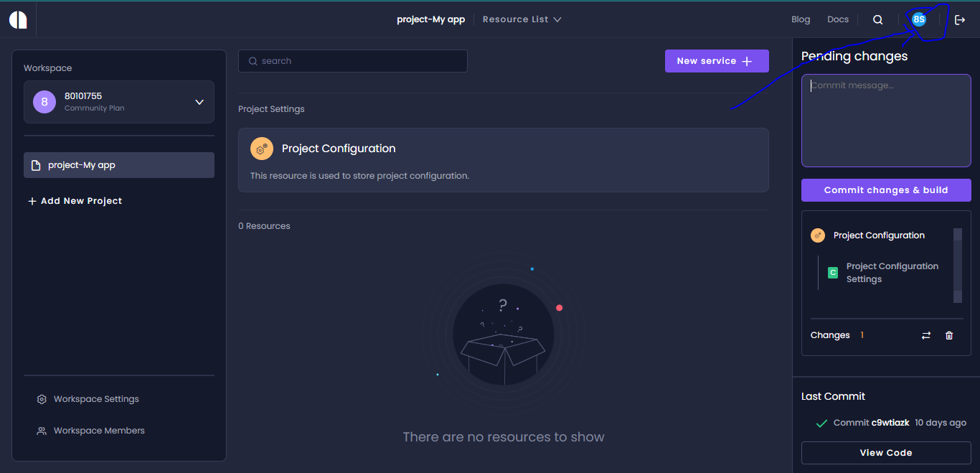Viewport: 980px width, 473px height.
Task: Click the 'Last Commit' heading
Action: (x=833, y=396)
